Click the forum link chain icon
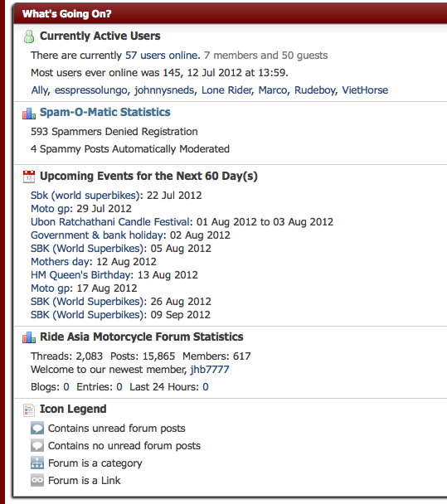 pyautogui.click(x=37, y=480)
